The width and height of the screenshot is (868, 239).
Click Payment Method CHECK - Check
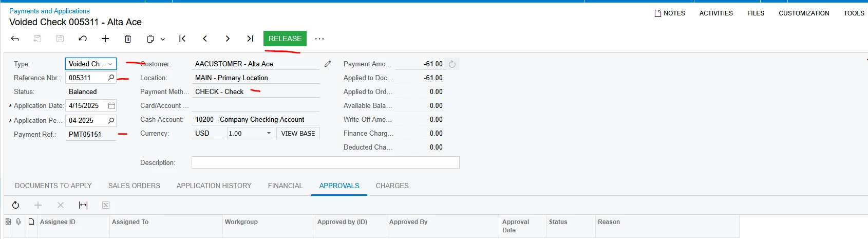pyautogui.click(x=256, y=91)
